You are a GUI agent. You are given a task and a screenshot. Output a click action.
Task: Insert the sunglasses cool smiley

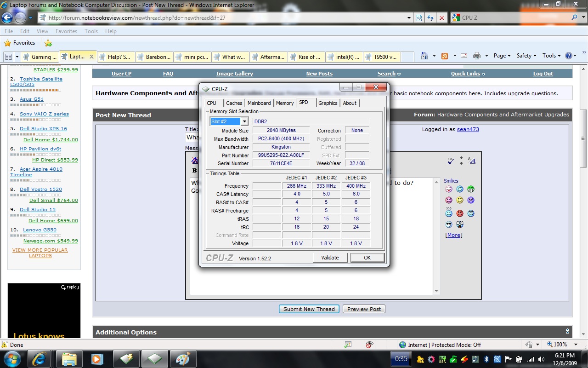(x=449, y=224)
